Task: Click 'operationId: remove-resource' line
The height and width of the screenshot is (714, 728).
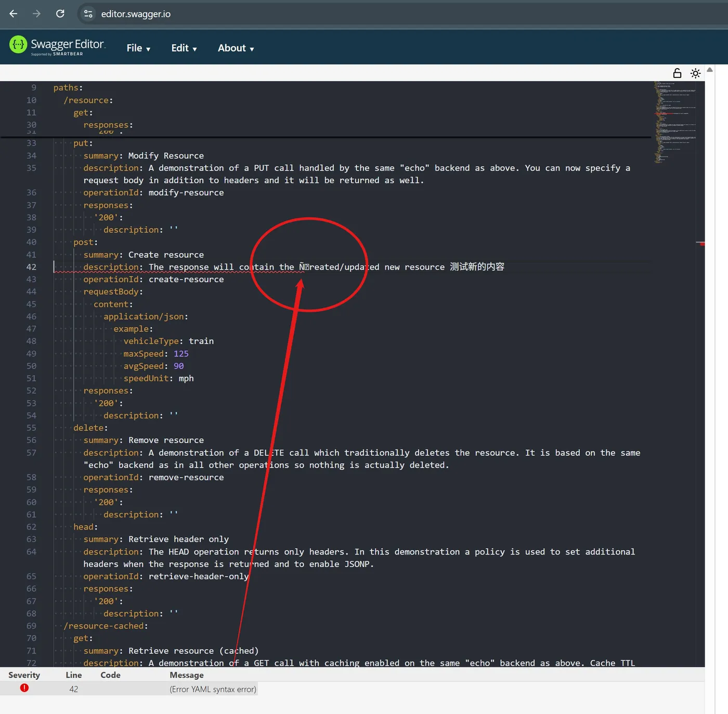Action: coord(153,478)
